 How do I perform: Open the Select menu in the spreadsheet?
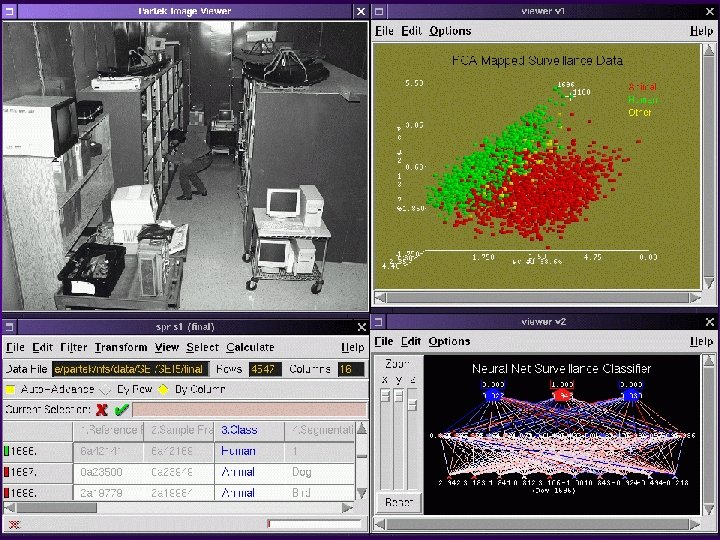click(x=202, y=348)
